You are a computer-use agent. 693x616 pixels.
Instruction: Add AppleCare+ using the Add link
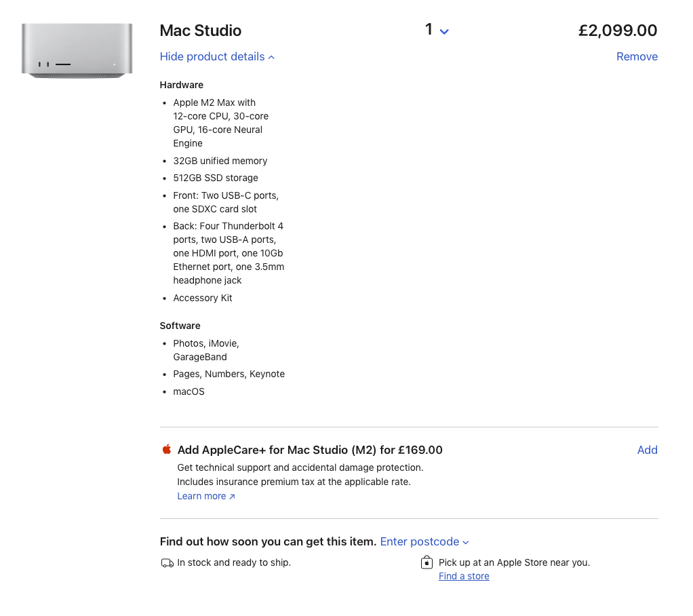[x=647, y=450]
